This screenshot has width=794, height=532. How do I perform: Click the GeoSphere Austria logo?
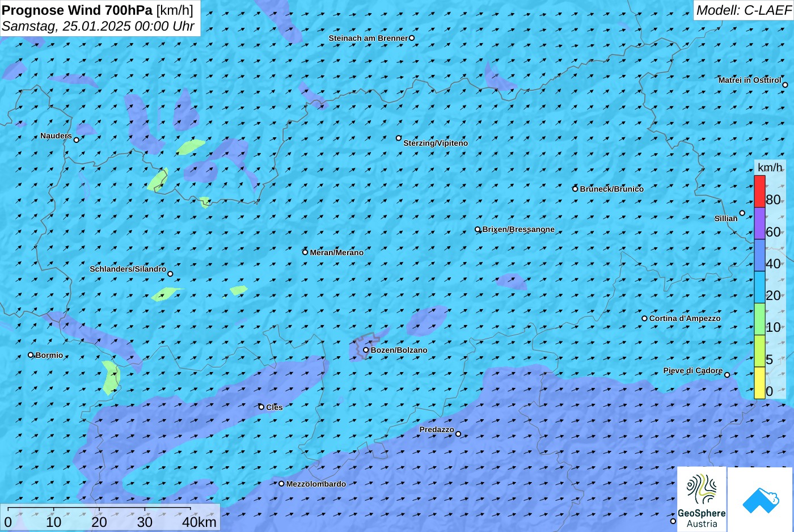tap(702, 500)
